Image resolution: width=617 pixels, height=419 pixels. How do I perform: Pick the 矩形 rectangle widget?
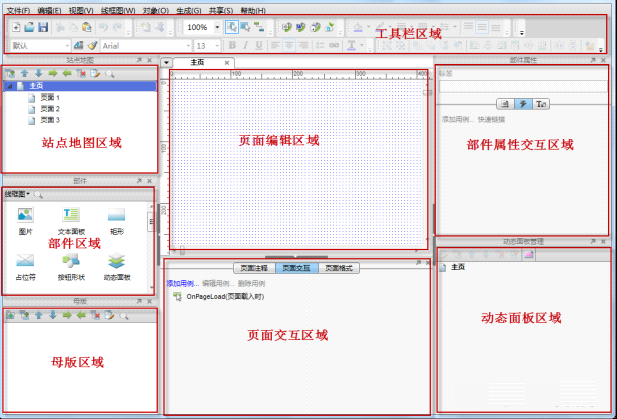pos(116,221)
